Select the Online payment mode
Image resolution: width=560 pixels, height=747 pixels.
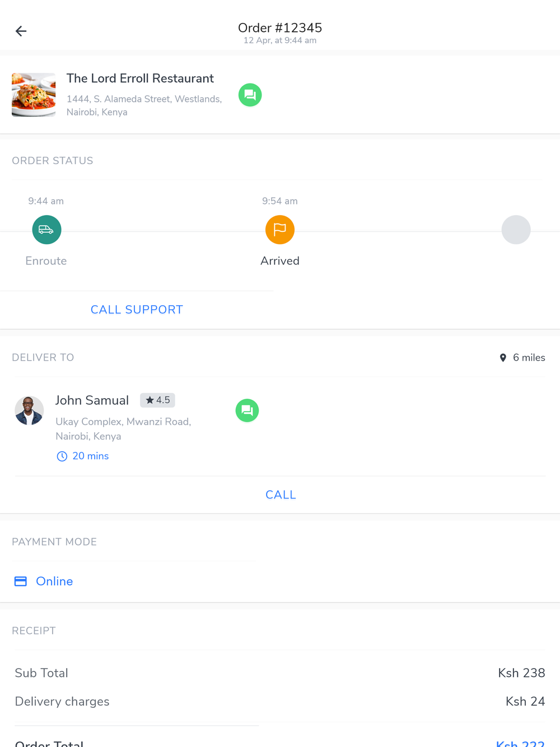tap(54, 581)
